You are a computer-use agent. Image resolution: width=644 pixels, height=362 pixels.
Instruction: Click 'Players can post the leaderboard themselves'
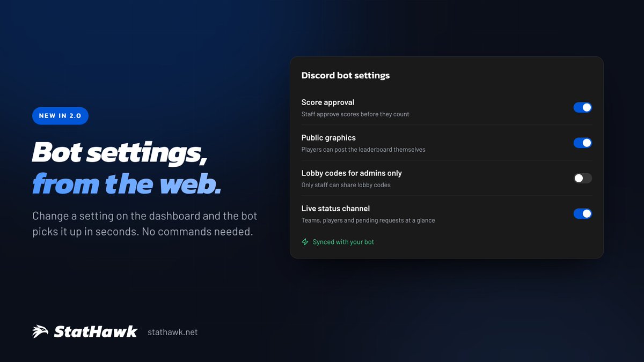click(x=363, y=150)
